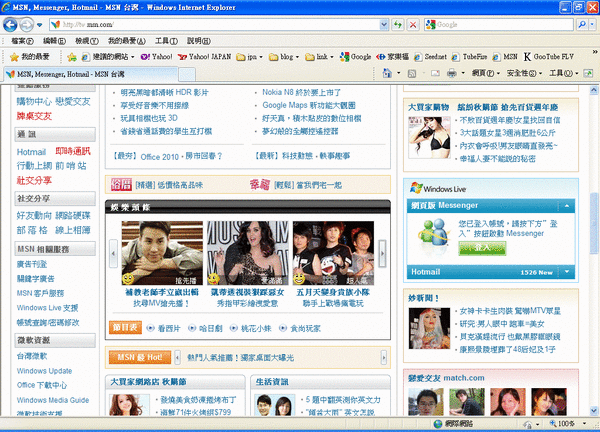600x432 pixels.
Task: Click the scrollbar down arrow
Action: [x=593, y=411]
